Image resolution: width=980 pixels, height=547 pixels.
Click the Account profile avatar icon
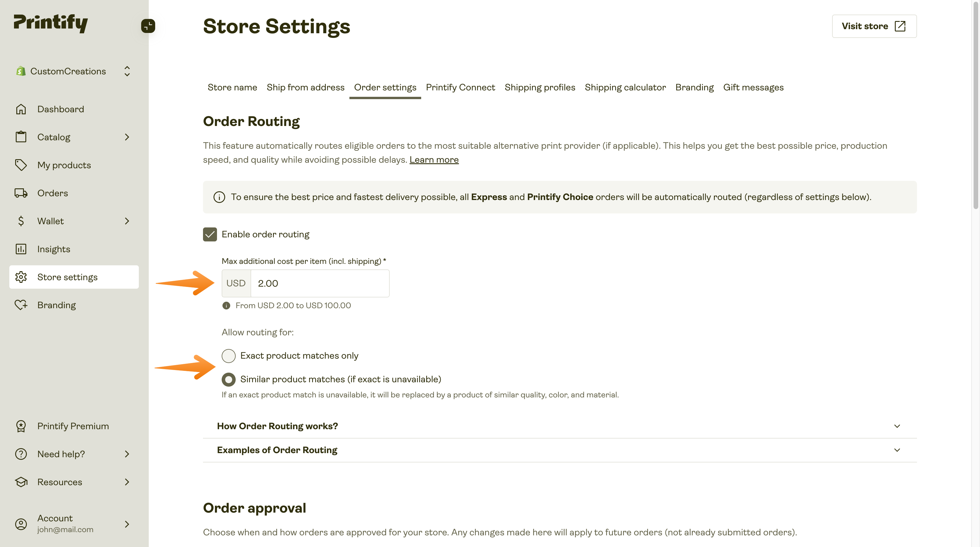[21, 524]
